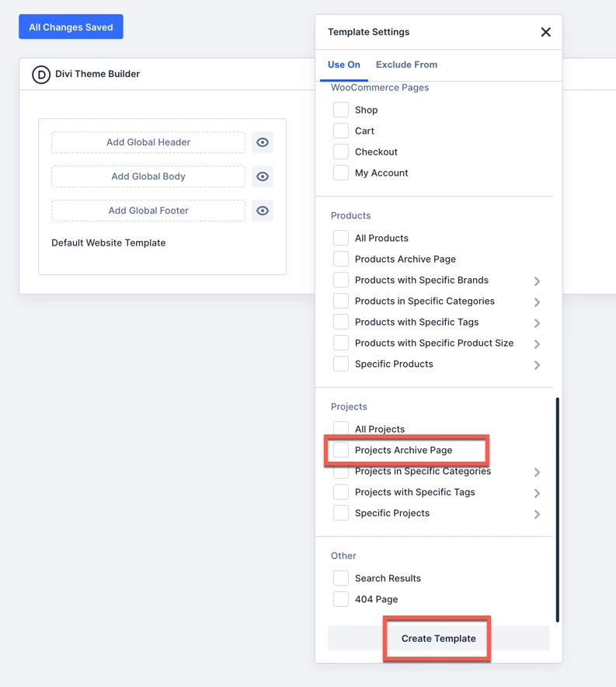Enable the Specific Projects checkbox
The height and width of the screenshot is (687, 616).
[x=340, y=513]
